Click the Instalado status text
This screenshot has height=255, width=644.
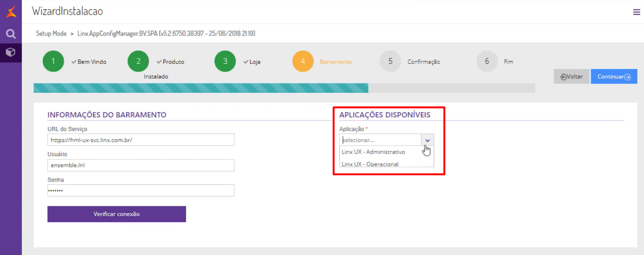click(x=156, y=77)
